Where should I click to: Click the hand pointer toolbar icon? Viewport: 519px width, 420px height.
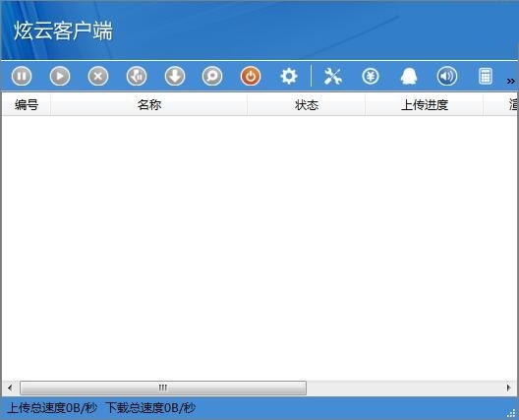click(x=137, y=76)
